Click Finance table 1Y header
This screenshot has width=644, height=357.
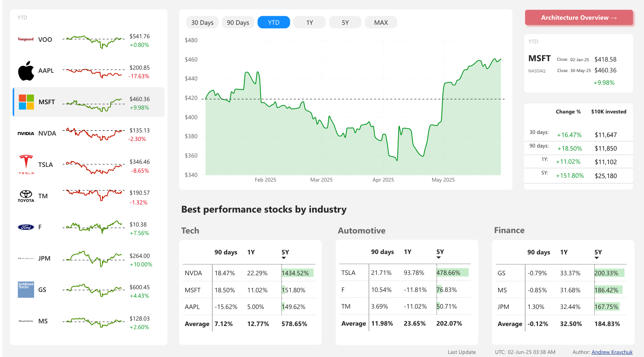[564, 252]
